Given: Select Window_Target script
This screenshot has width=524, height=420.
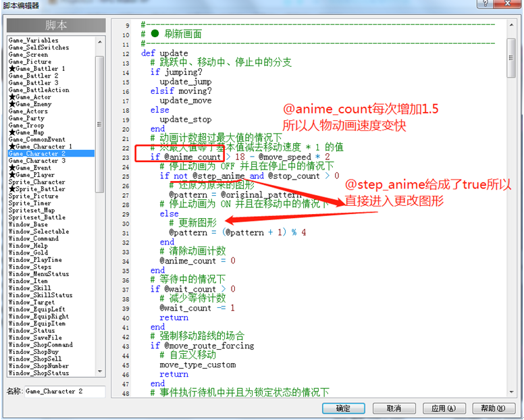Looking at the screenshot, I should 32,302.
